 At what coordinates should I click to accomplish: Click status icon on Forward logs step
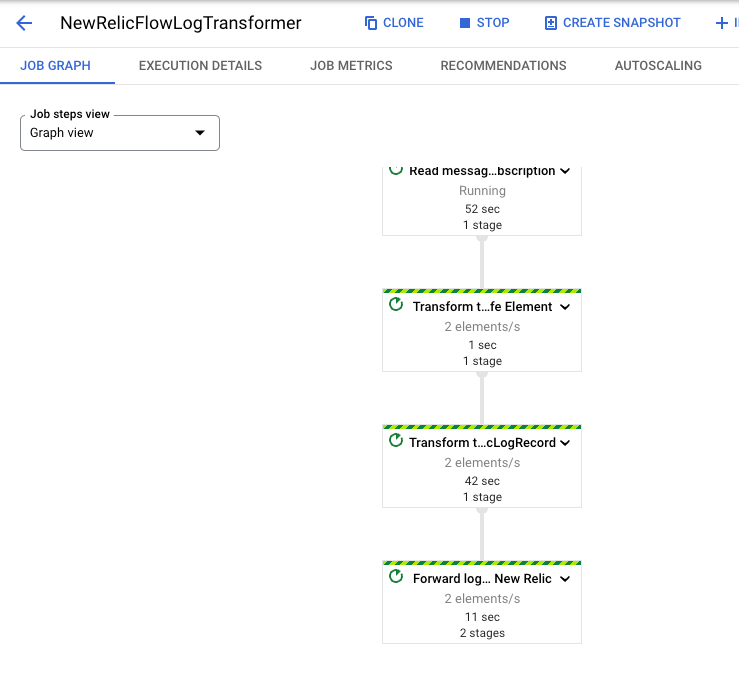(396, 577)
